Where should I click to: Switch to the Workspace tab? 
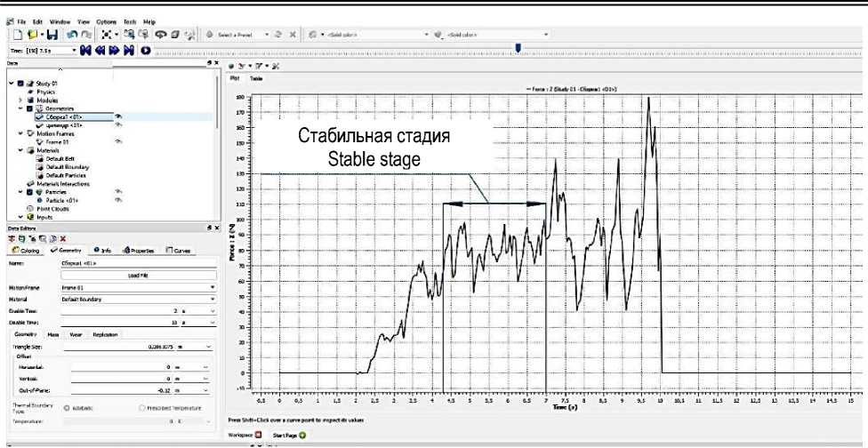[x=245, y=436]
